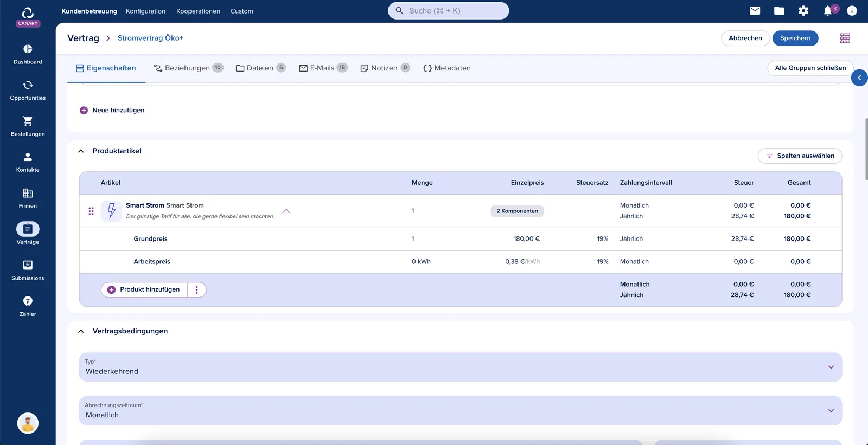Collapse the Vertragsbedingungen group
868x445 pixels.
[x=81, y=331]
